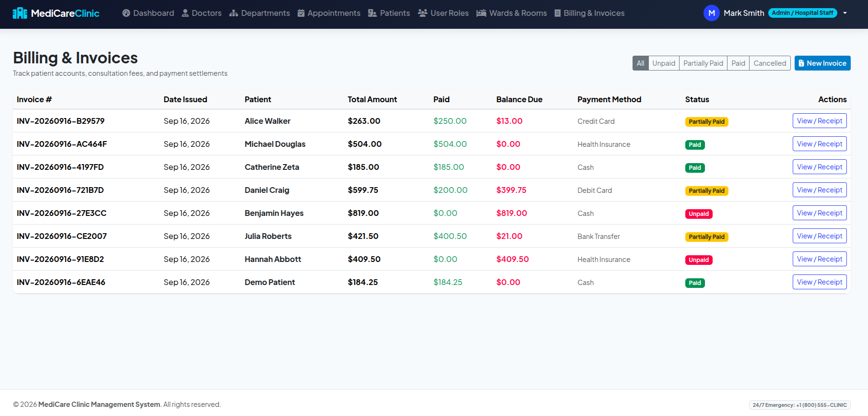Filter invoices by Paid

click(x=739, y=63)
